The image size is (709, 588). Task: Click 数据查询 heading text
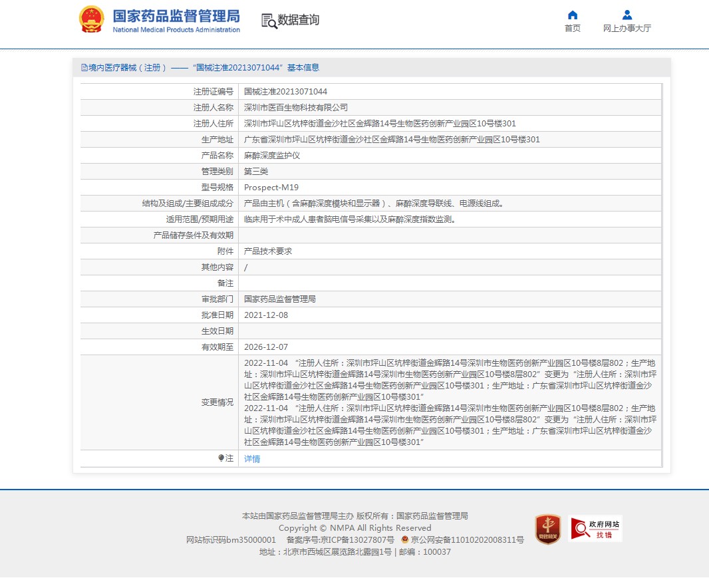coord(299,20)
